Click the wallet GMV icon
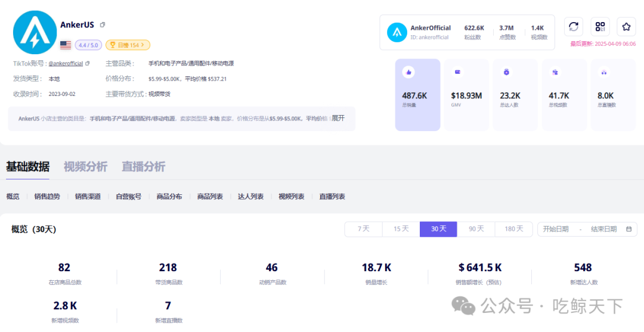 point(457,72)
